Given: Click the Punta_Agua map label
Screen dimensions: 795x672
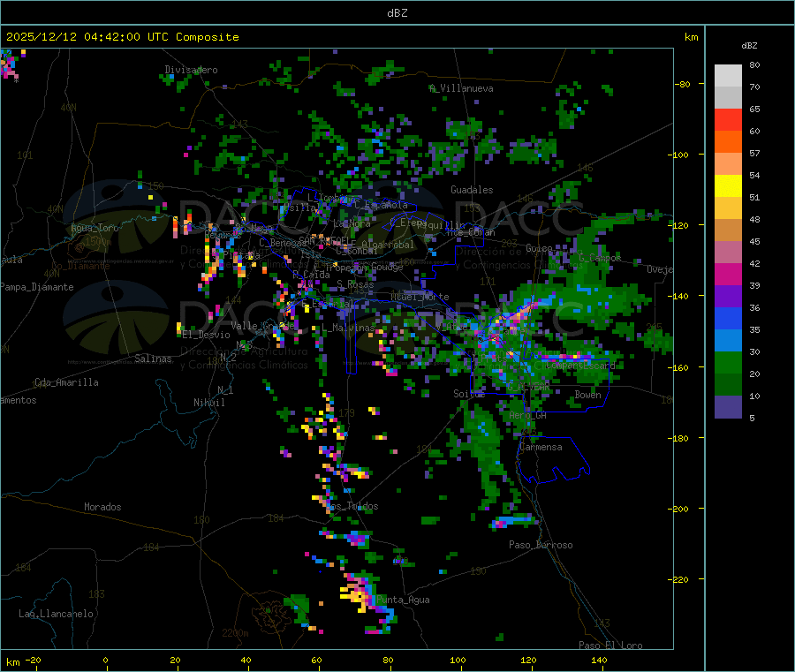Looking at the screenshot, I should tap(403, 600).
